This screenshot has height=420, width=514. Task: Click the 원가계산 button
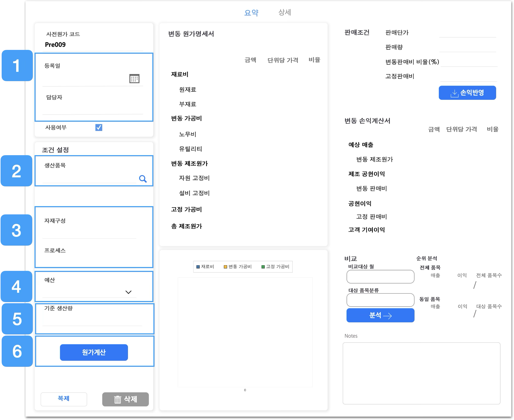point(94,352)
